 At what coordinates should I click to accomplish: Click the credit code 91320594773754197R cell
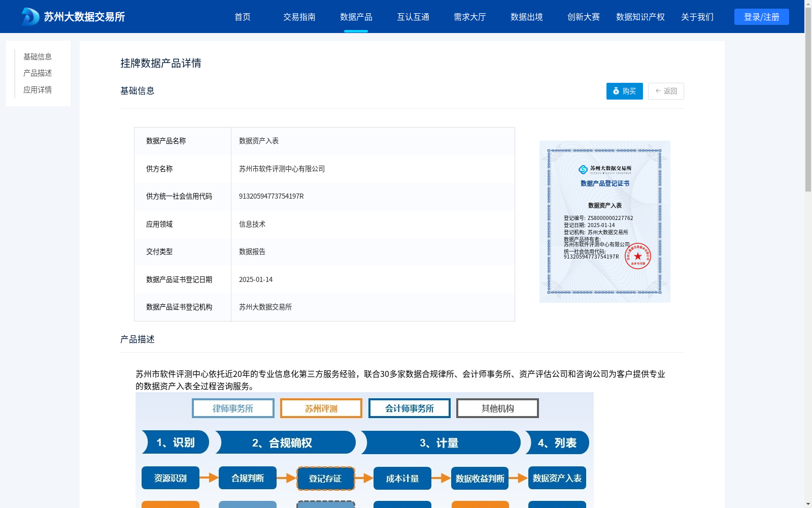272,196
